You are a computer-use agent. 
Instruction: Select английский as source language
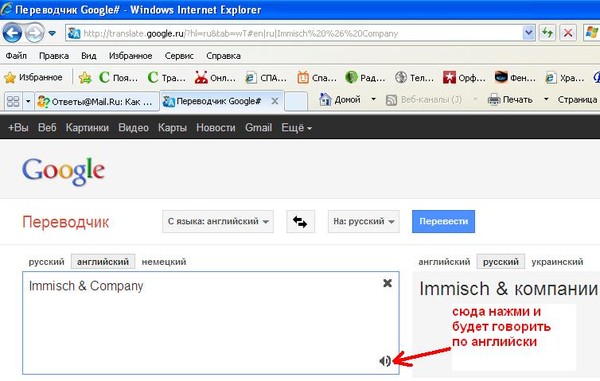[x=103, y=262]
